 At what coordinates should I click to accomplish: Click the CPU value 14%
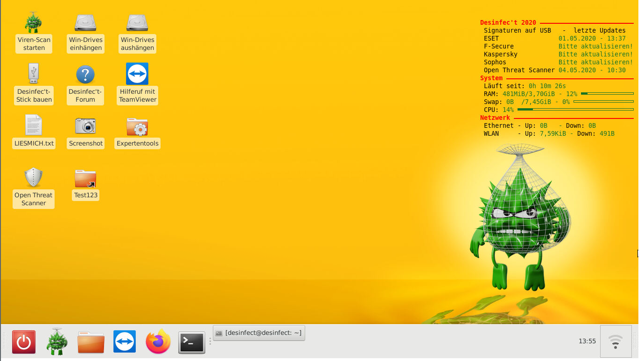(x=508, y=110)
